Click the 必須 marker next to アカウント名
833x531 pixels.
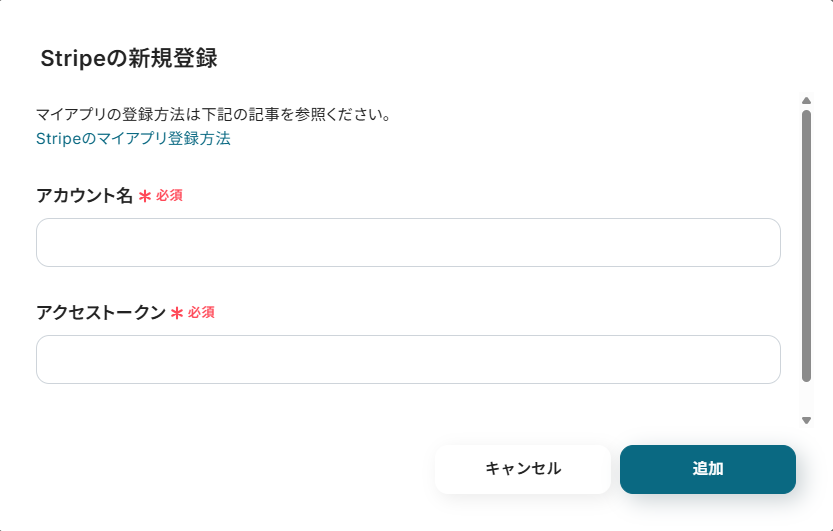169,196
